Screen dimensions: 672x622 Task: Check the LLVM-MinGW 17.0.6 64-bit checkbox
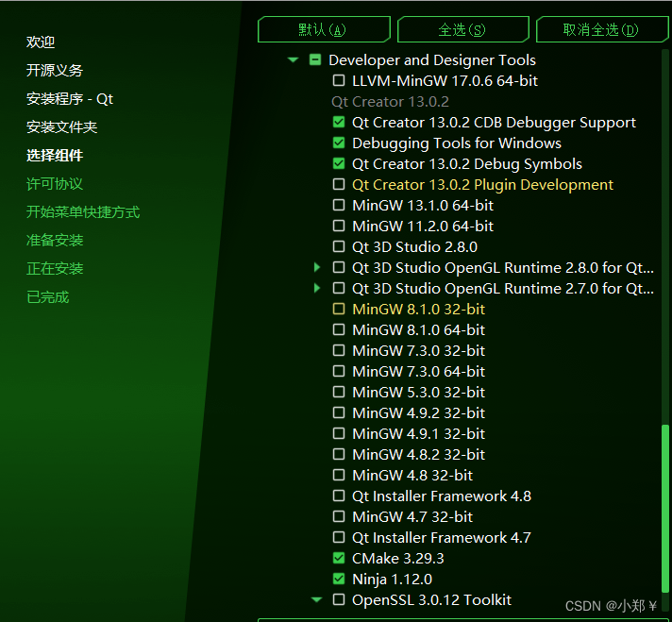339,80
